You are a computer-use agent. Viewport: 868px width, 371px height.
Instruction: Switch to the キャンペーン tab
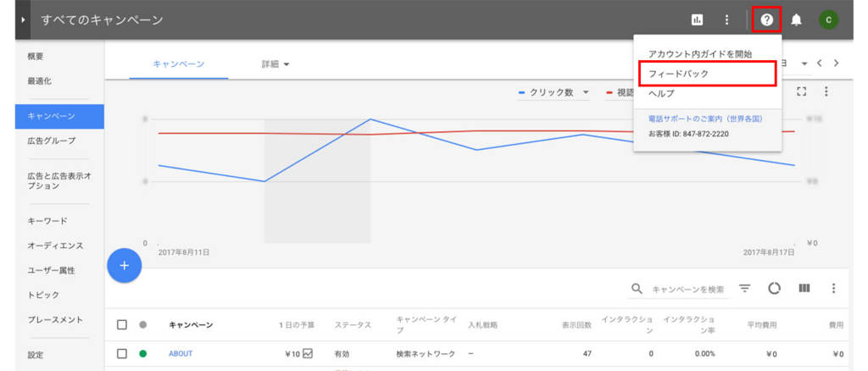179,64
